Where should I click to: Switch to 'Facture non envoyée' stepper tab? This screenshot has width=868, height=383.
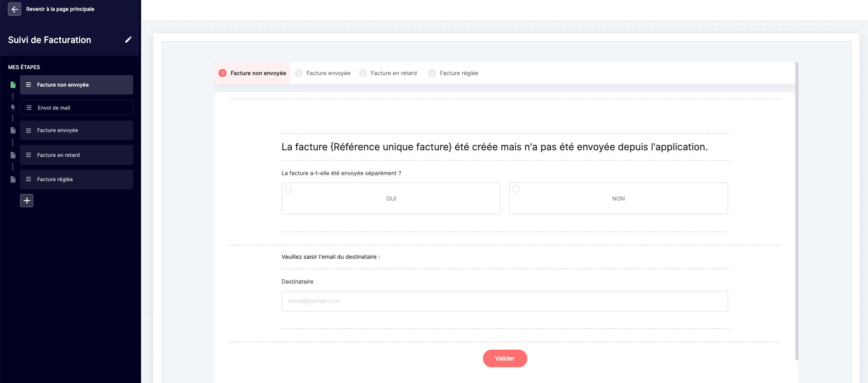pos(252,73)
